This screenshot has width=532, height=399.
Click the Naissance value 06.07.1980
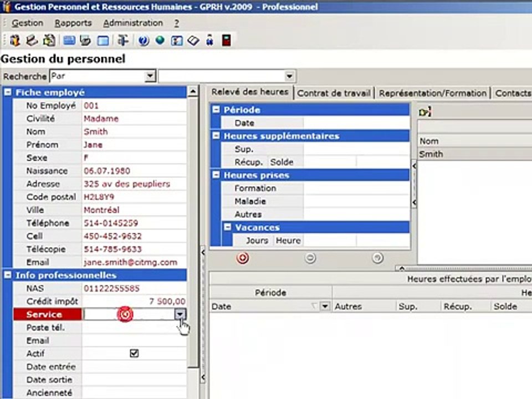pos(107,171)
